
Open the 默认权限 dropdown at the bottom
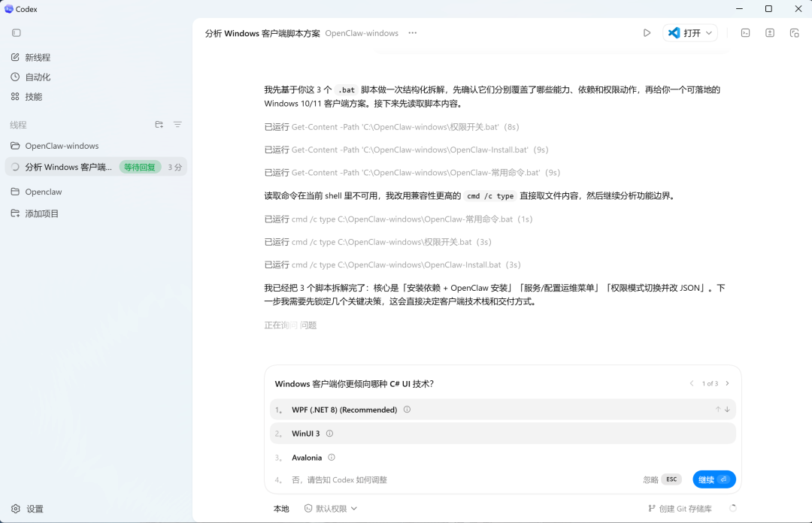[x=332, y=509]
